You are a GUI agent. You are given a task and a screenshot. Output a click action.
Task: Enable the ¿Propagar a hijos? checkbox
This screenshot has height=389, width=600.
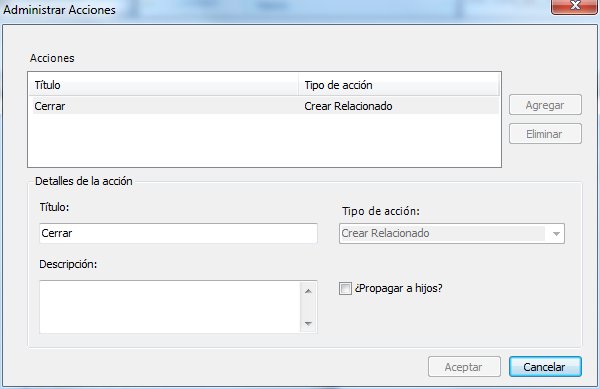[x=345, y=288]
